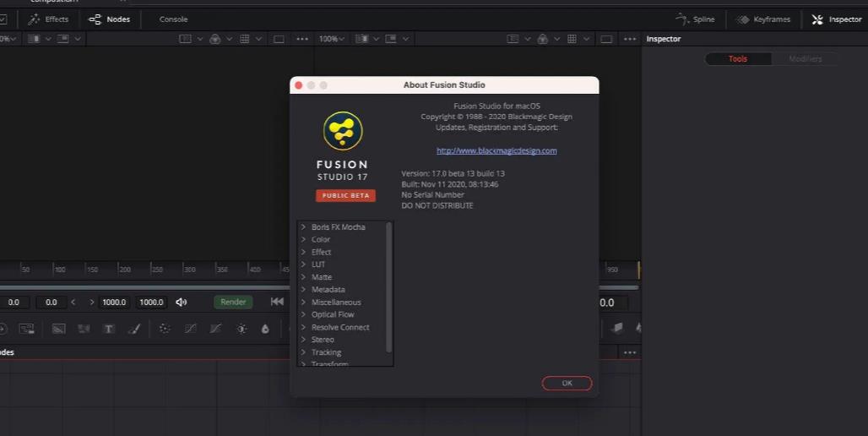Add the Color Corrector dotted-circle tool
The width and height of the screenshot is (868, 436).
click(165, 329)
